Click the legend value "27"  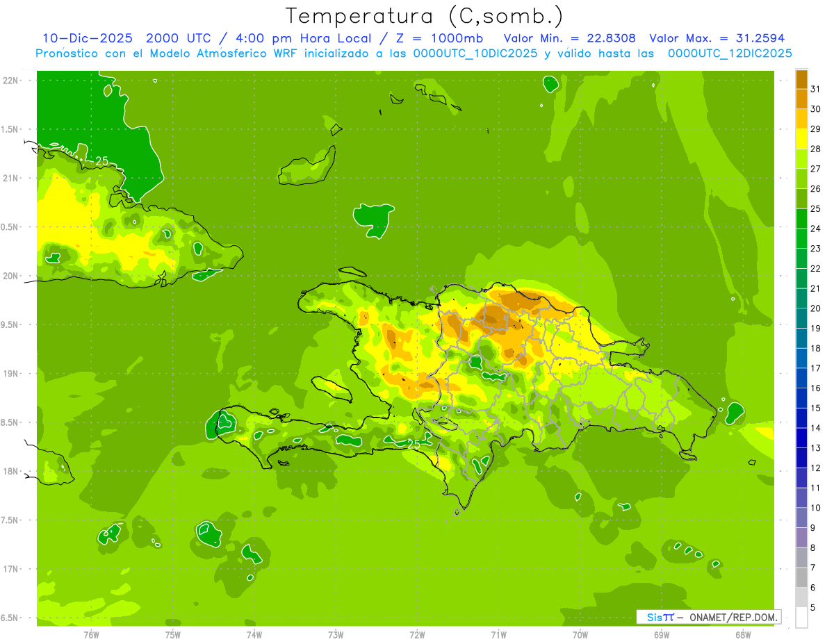[x=816, y=169]
